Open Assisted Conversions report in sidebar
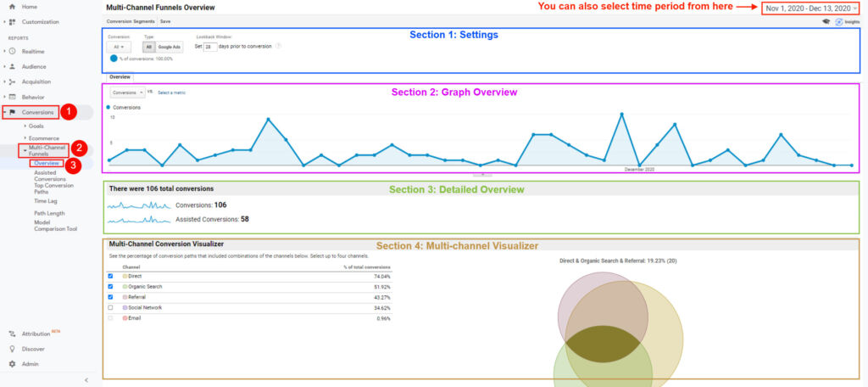This screenshot has height=387, width=868. [50, 176]
